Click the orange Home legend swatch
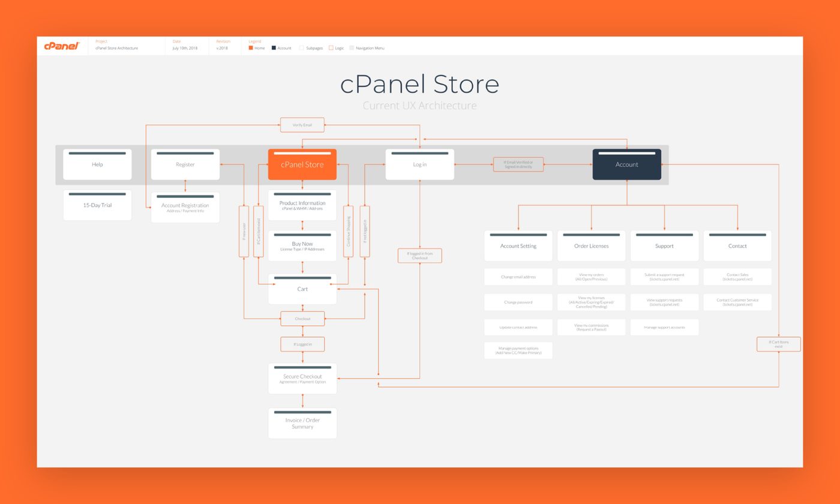This screenshot has height=504, width=840. click(x=251, y=48)
